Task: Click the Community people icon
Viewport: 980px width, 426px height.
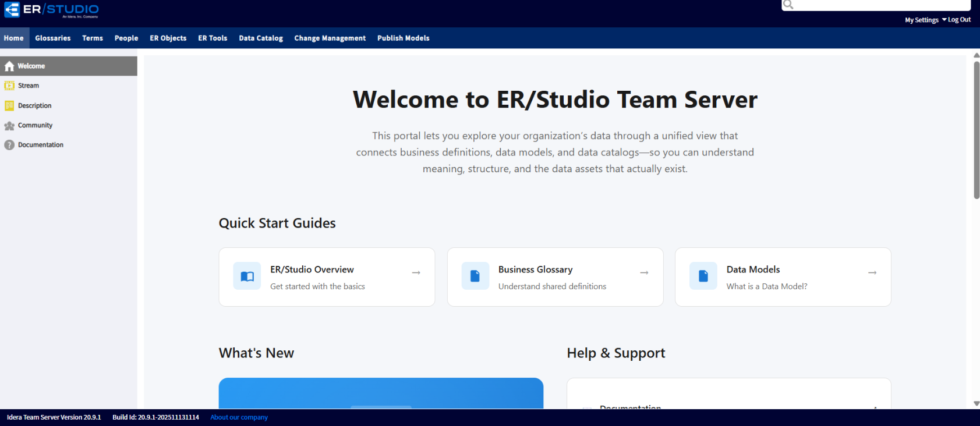Action: [x=9, y=125]
